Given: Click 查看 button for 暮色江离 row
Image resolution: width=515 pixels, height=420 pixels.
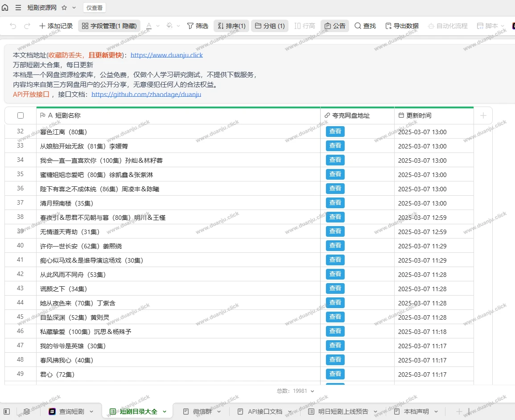Looking at the screenshot, I should [x=335, y=132].
